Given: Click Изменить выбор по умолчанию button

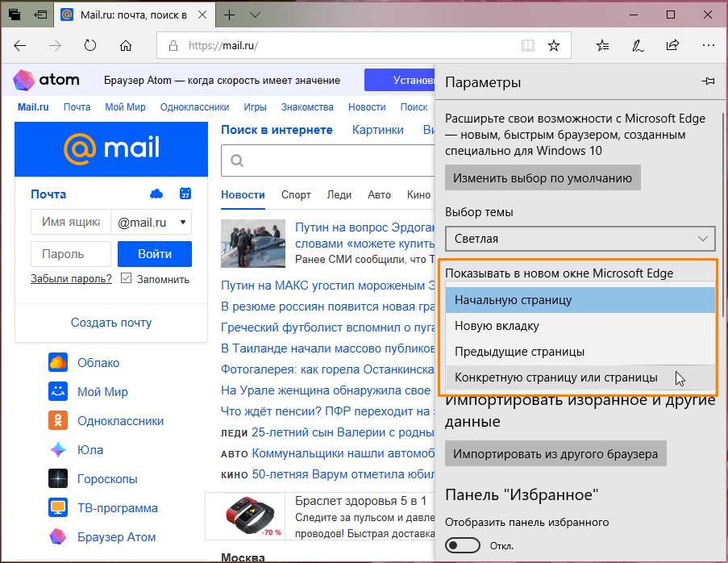Looking at the screenshot, I should tap(543, 178).
